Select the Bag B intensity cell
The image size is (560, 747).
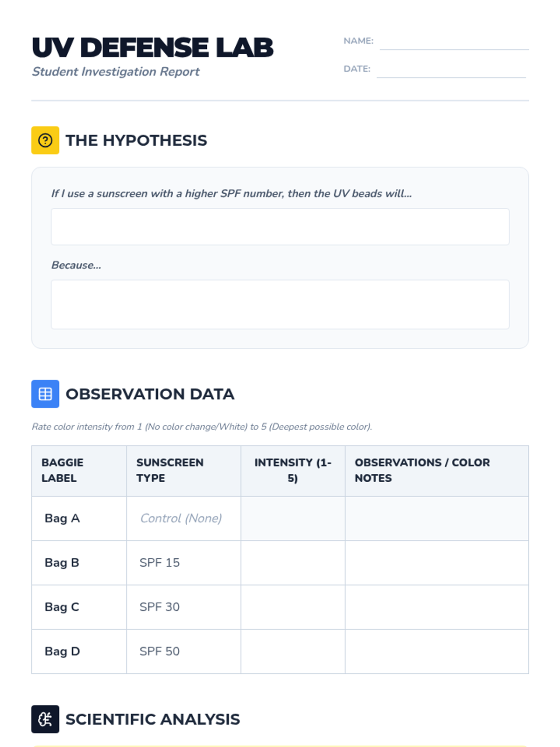click(x=293, y=563)
